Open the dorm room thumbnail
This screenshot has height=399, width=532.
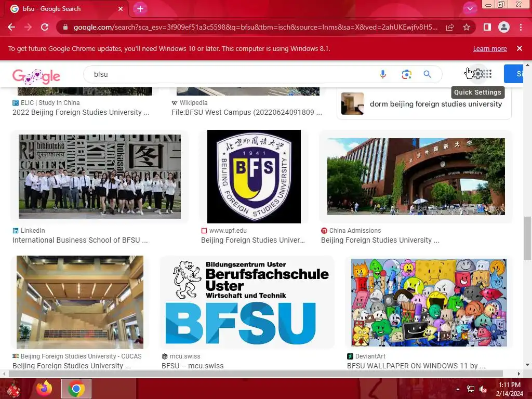coord(352,103)
